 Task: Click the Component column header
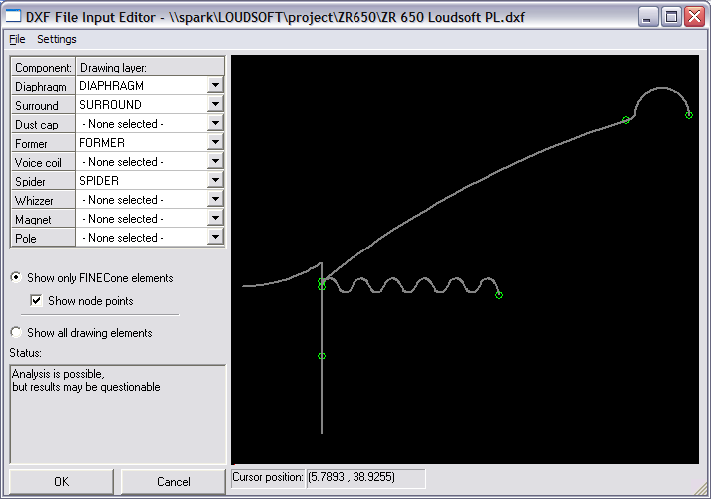pos(43,67)
